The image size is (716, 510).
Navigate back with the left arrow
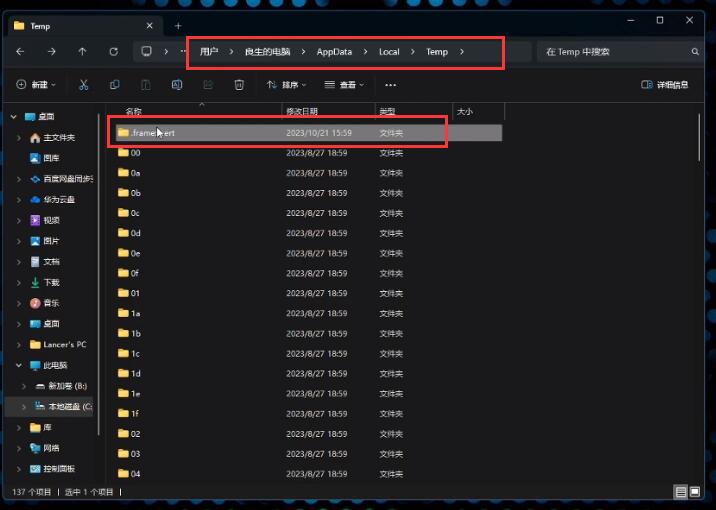tap(20, 51)
